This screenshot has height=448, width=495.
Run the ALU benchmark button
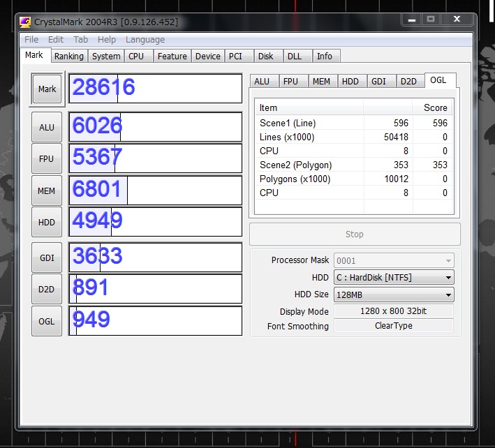point(47,127)
